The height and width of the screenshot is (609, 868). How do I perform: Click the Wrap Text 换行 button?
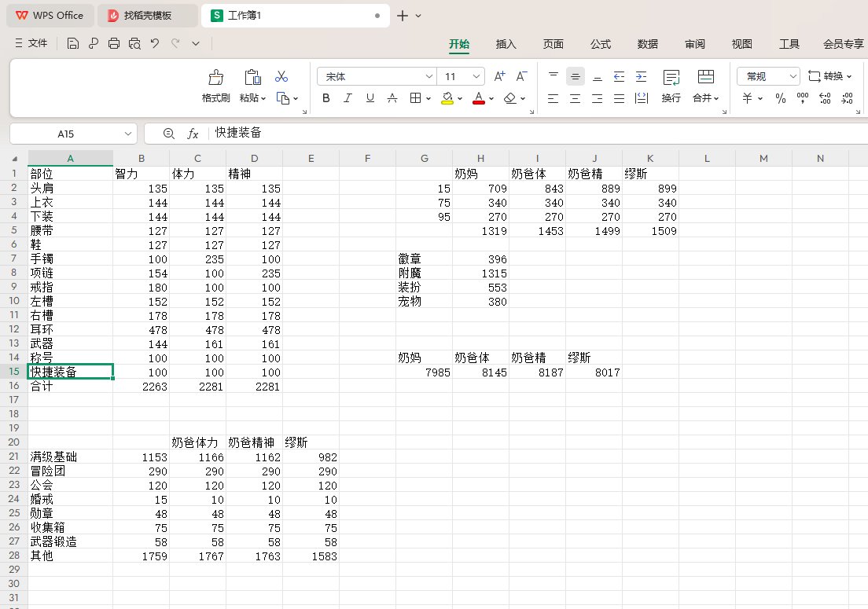tap(671, 86)
